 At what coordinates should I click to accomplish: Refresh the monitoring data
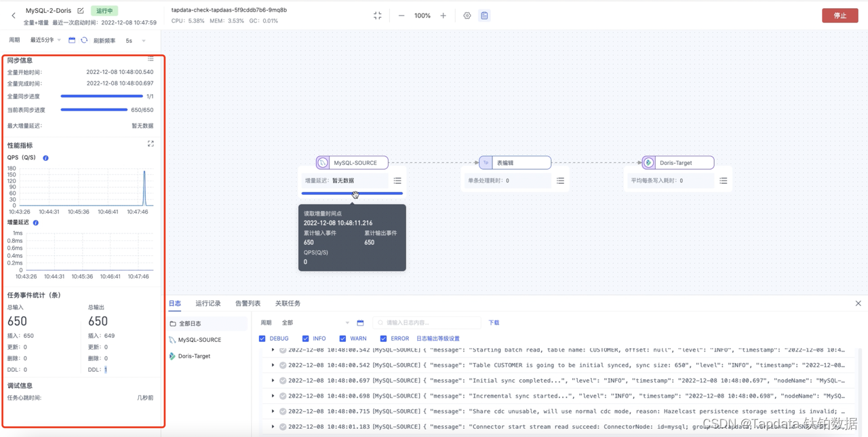click(x=84, y=40)
